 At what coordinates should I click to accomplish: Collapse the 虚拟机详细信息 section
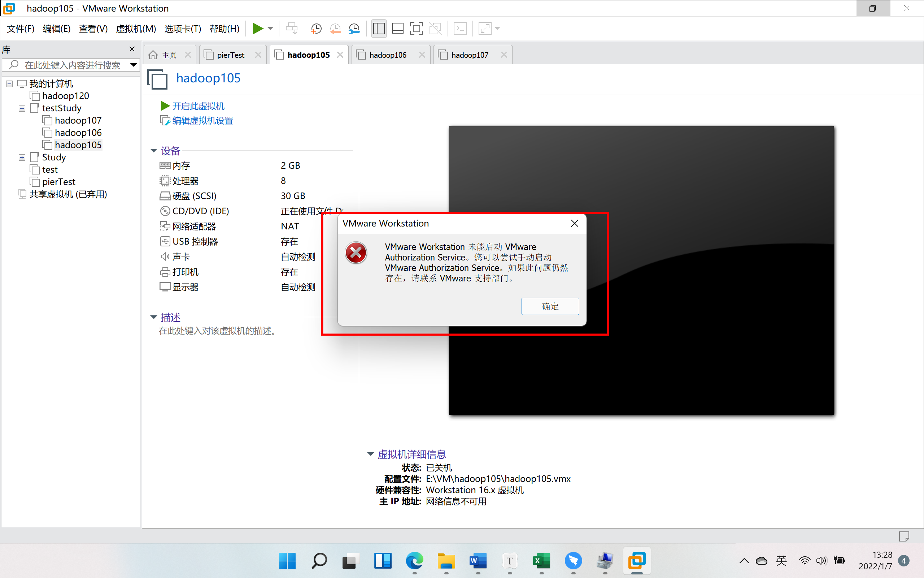coord(370,454)
